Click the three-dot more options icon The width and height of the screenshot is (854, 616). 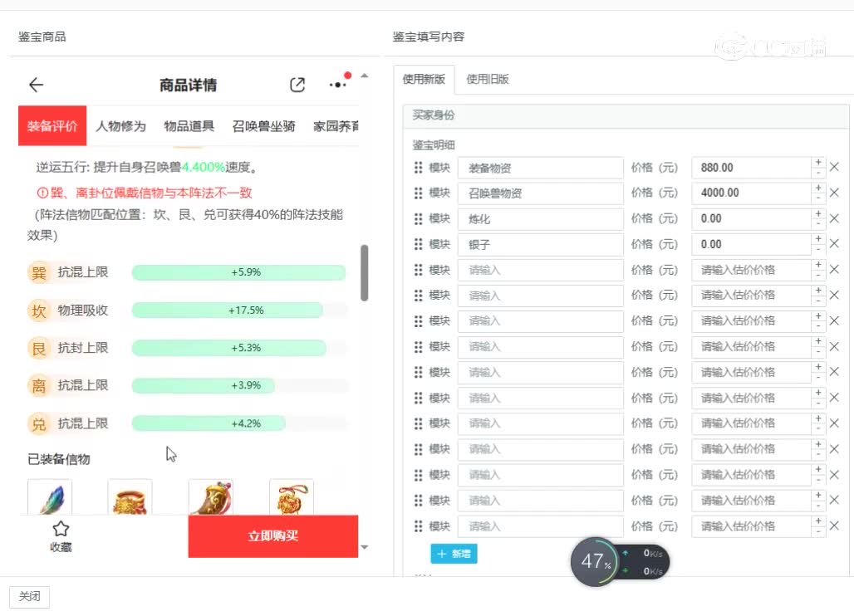pyautogui.click(x=337, y=84)
